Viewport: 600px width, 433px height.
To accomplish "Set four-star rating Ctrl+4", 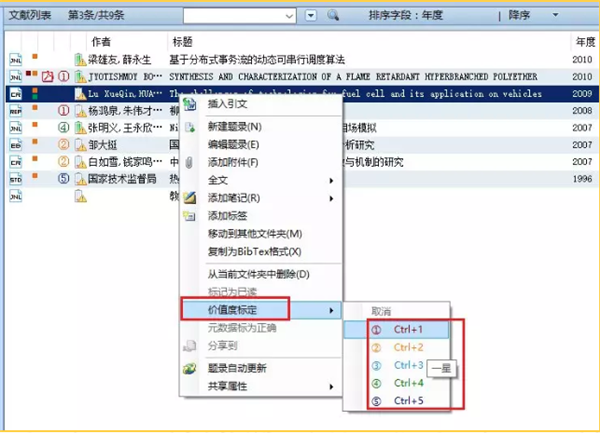I will tap(396, 383).
